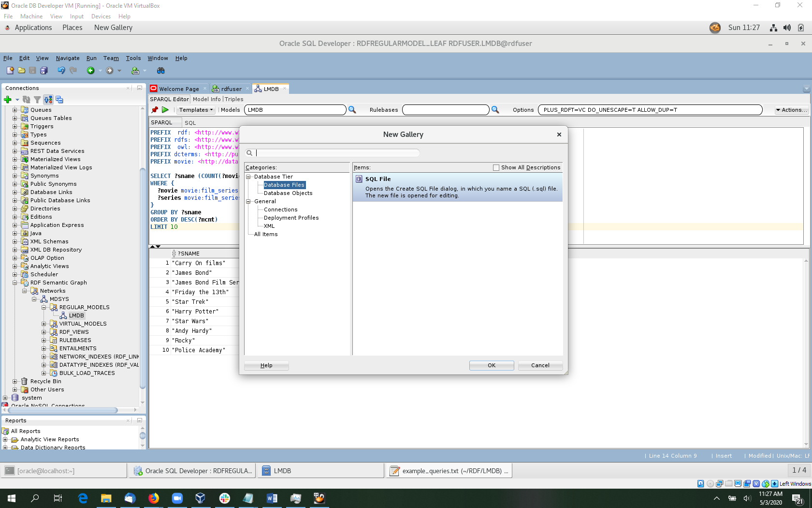This screenshot has height=508, width=812.
Task: Click the Open folder icon in toolbar
Action: point(21,71)
